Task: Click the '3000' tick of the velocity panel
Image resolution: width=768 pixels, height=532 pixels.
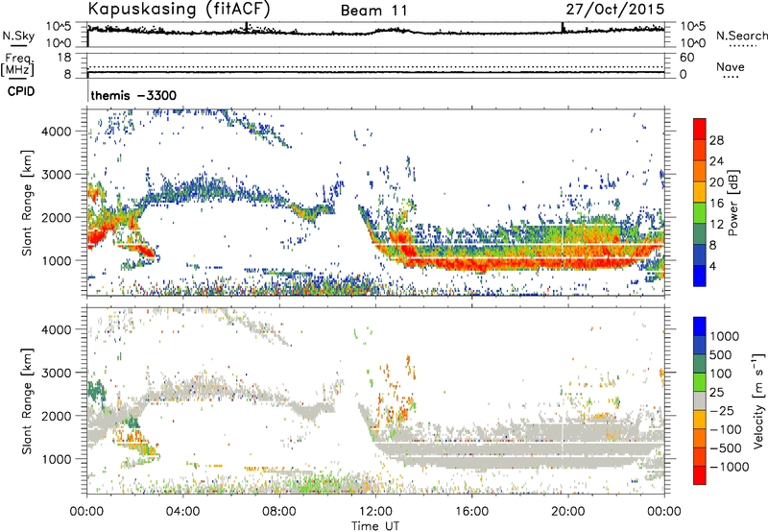Action: [x=57, y=373]
